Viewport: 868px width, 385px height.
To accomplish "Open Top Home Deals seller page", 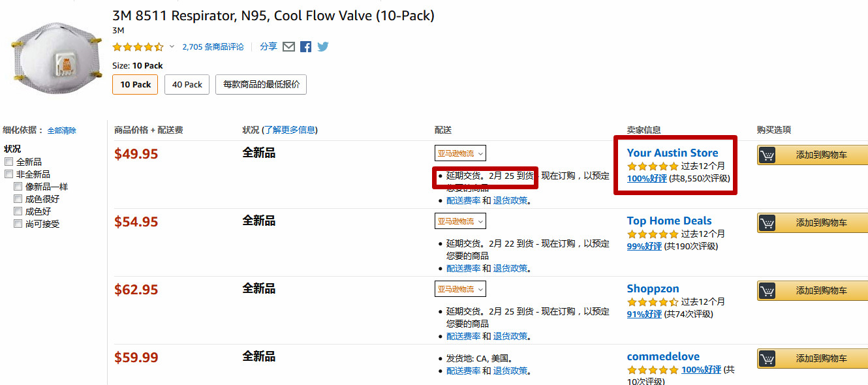I will (669, 221).
